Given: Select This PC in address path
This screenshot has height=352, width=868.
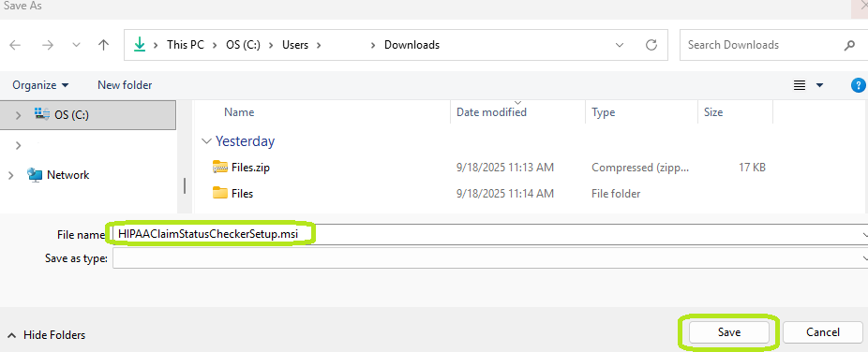Looking at the screenshot, I should (x=186, y=45).
